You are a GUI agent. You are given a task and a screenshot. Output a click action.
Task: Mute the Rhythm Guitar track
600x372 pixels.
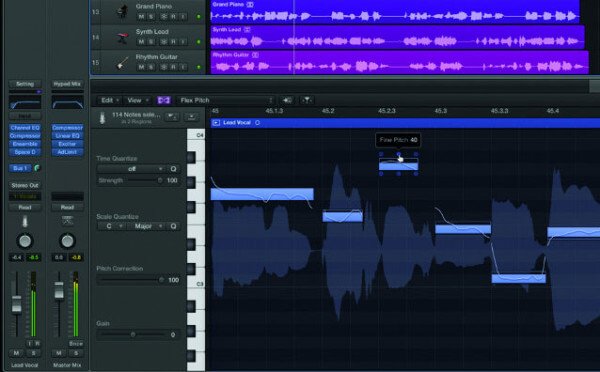(141, 67)
